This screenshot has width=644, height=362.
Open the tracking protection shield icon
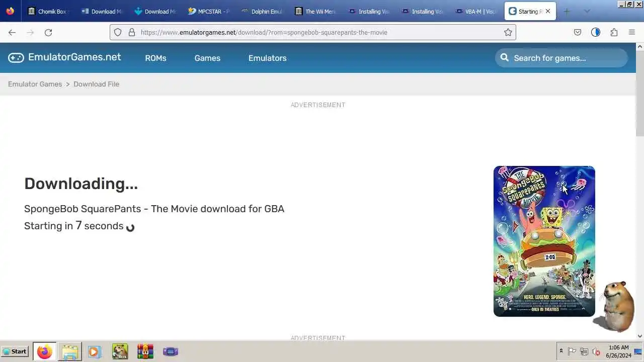pyautogui.click(x=118, y=32)
